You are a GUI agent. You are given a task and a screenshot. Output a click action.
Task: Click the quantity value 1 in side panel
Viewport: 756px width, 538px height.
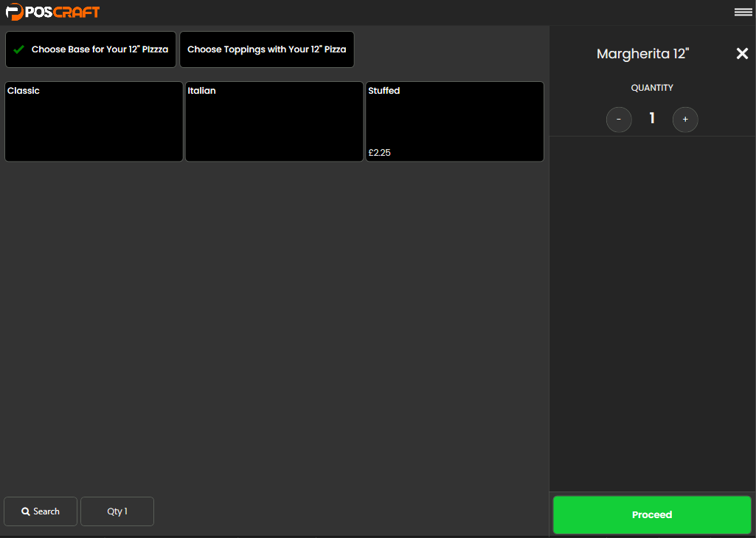pyautogui.click(x=652, y=119)
